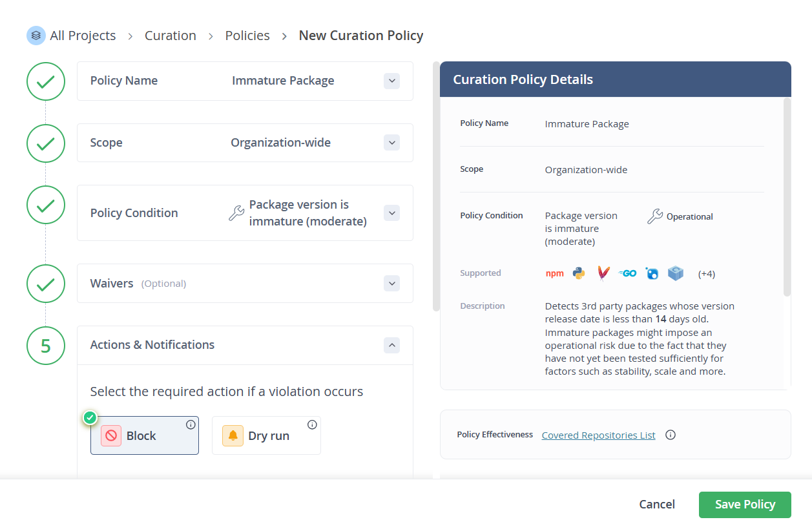Click the NuGet cube icon in Supported row
The height and width of the screenshot is (522, 812).
676,273
